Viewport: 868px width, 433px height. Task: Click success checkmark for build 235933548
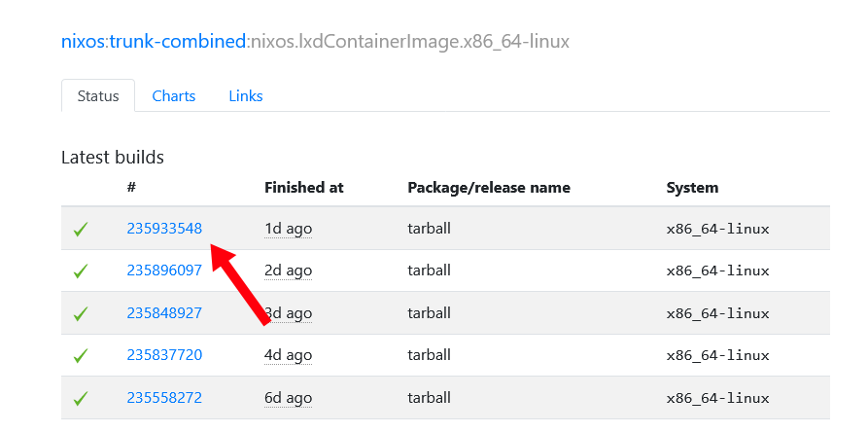(x=81, y=230)
